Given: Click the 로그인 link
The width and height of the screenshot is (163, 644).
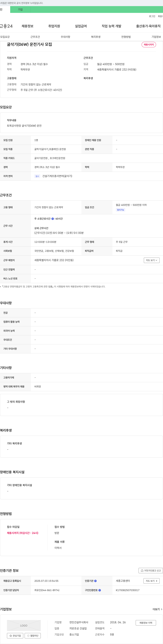Looking at the screenshot, I should (152, 16).
